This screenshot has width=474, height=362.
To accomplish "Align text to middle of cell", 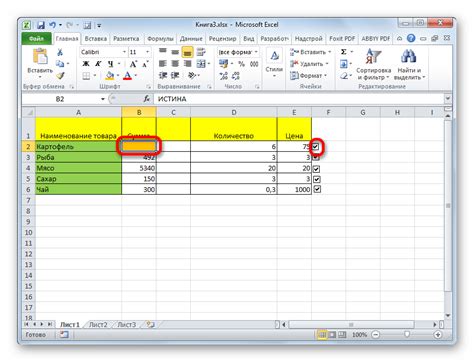I will (175, 52).
